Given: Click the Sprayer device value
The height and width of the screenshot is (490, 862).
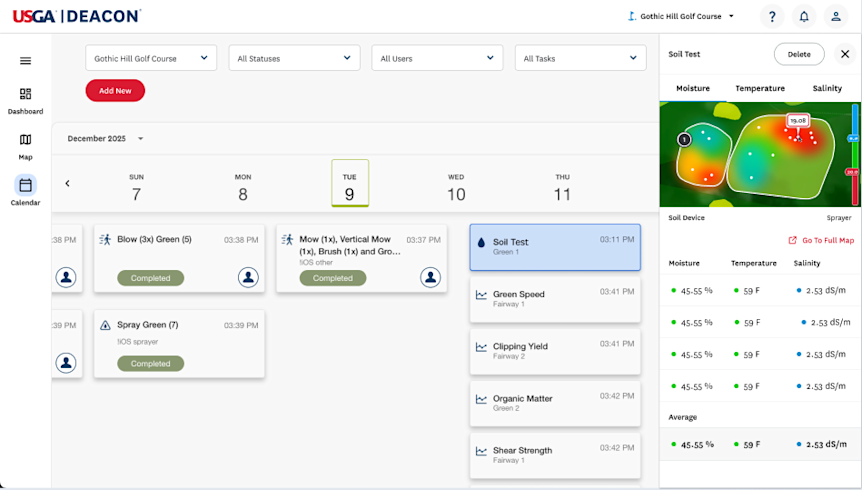Looking at the screenshot, I should (x=839, y=218).
